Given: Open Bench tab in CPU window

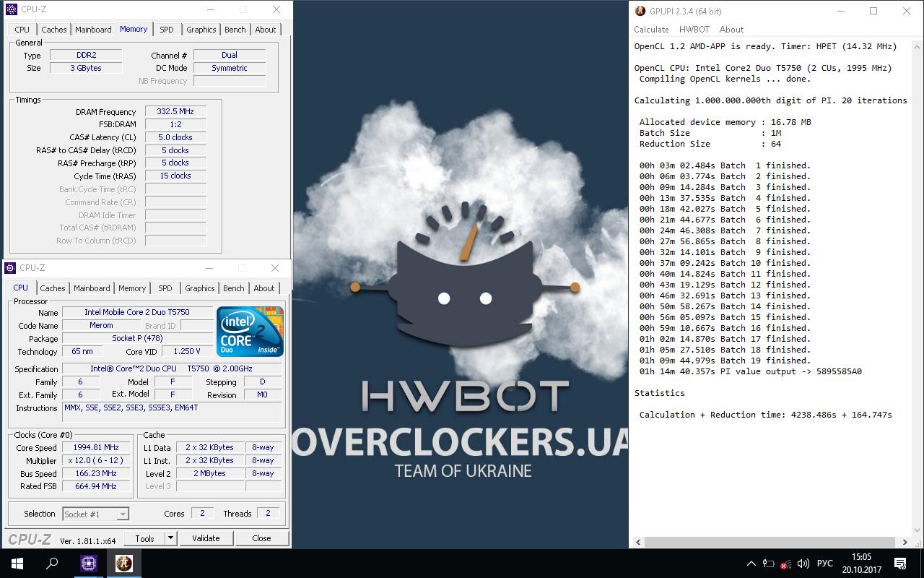Looking at the screenshot, I should tap(234, 288).
